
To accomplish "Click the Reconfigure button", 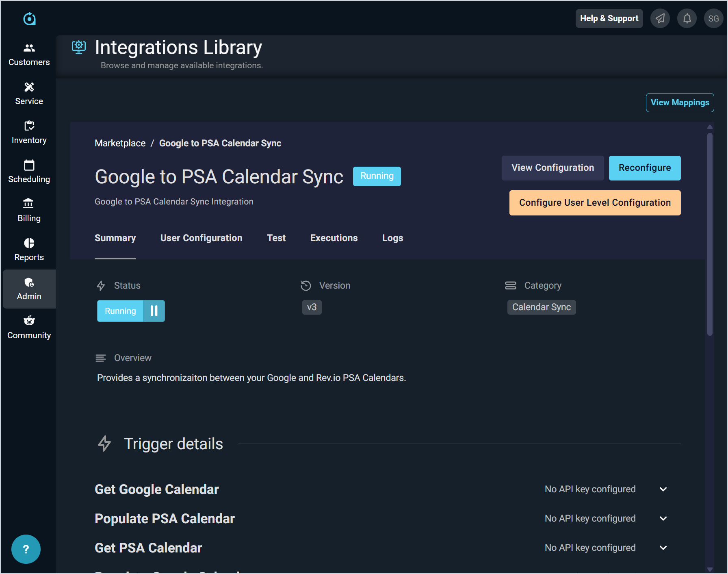I will tap(644, 168).
